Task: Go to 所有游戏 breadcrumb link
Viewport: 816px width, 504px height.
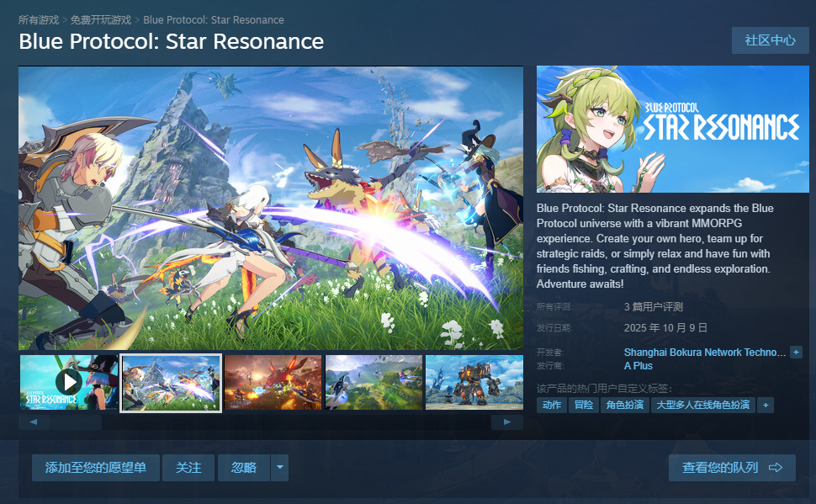Action: 39,20
